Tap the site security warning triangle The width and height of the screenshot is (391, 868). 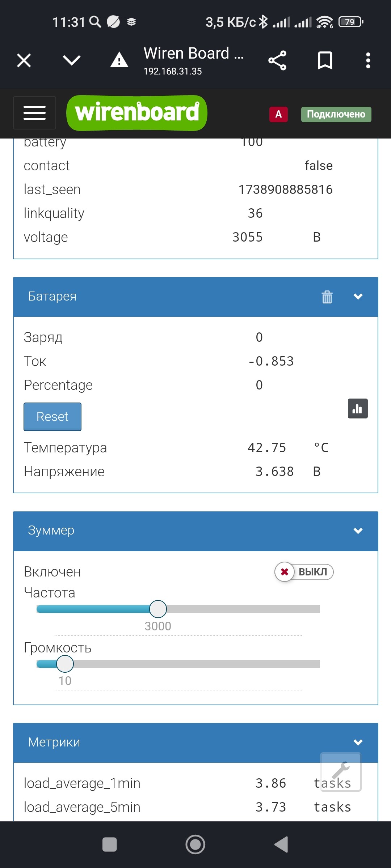119,60
